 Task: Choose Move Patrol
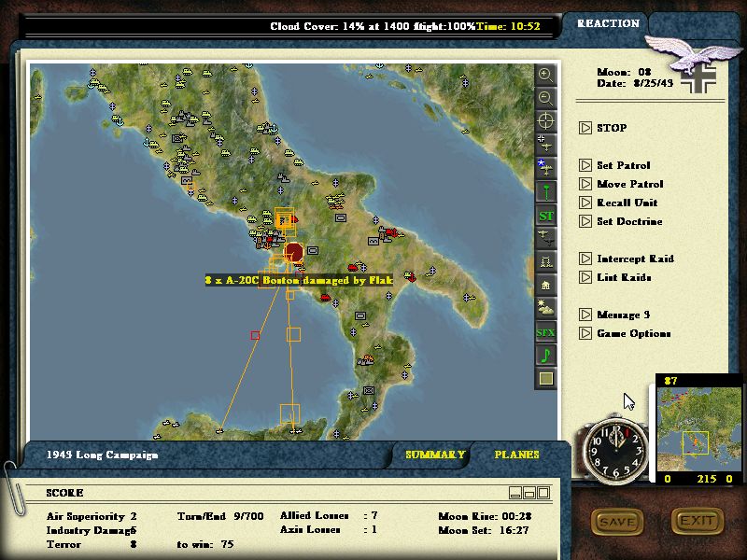(x=629, y=184)
